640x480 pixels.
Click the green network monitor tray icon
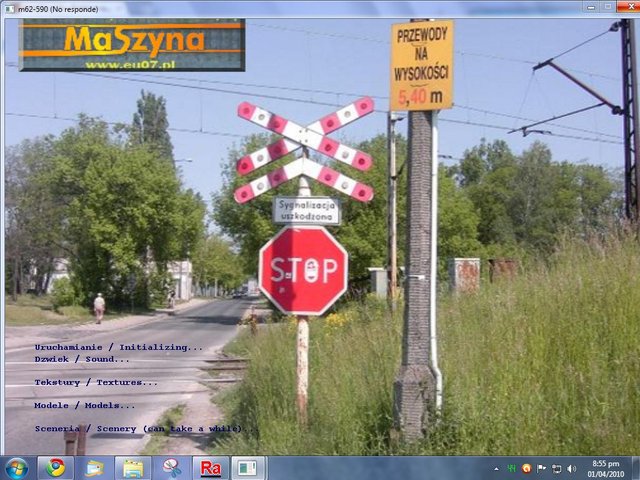tap(511, 468)
